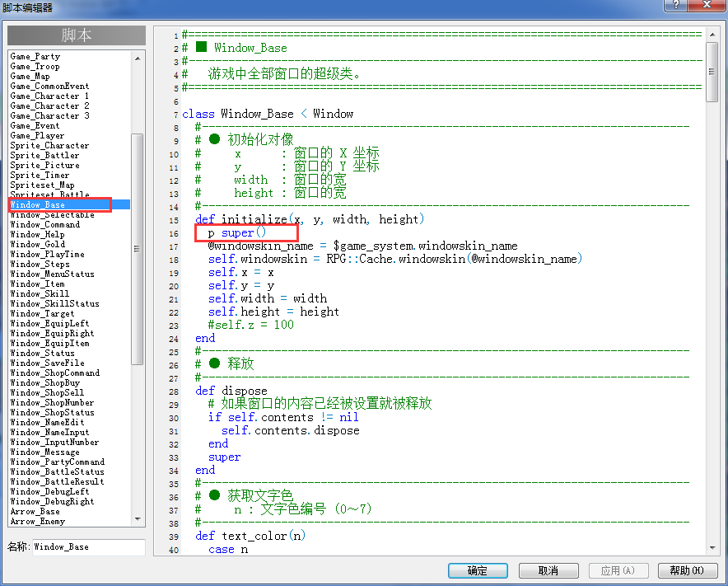This screenshot has width=728, height=586.
Task: Click the 确定 confirm button
Action: [478, 570]
